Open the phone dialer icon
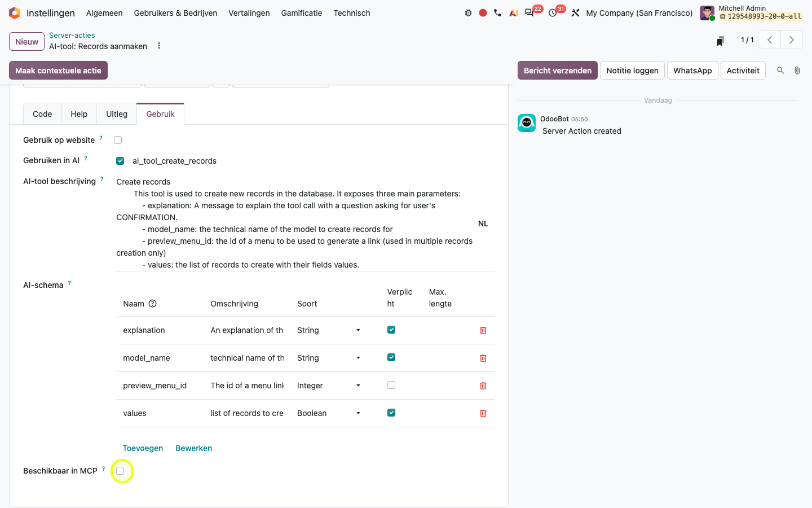The width and height of the screenshot is (812, 508). [x=497, y=13]
